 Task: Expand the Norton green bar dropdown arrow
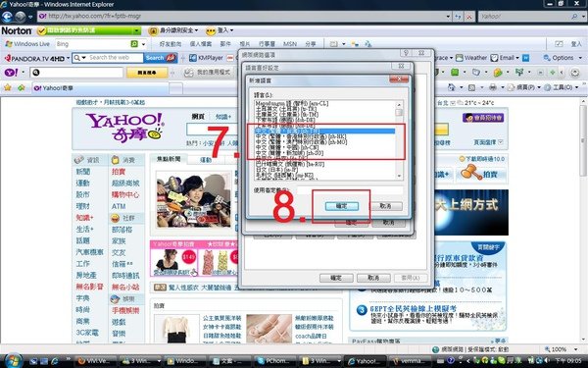[x=137, y=30]
